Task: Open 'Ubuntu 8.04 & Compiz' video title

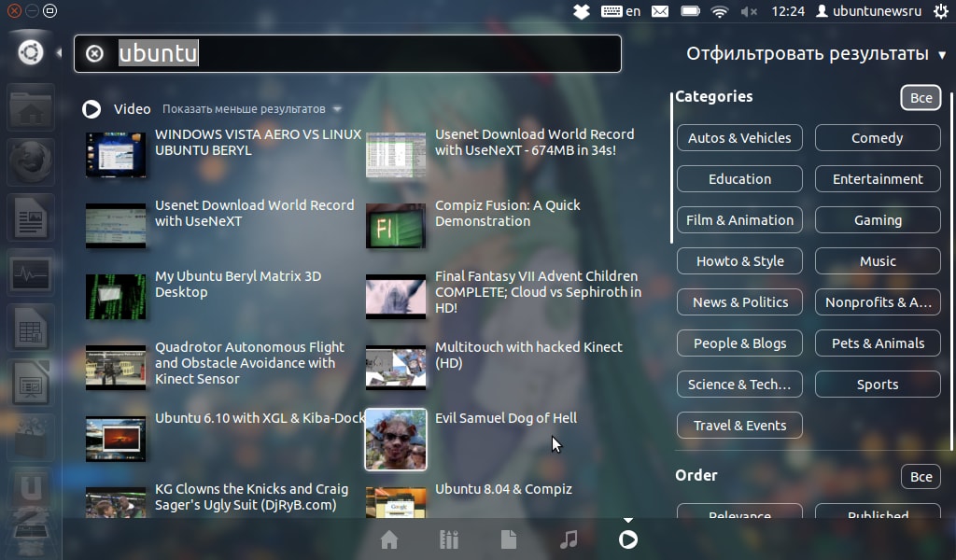Action: (503, 489)
